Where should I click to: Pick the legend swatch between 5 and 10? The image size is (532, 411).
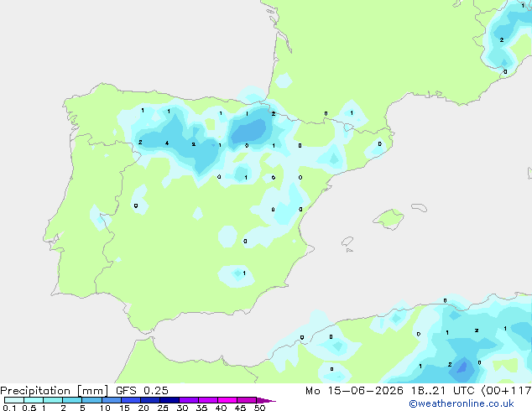point(91,400)
